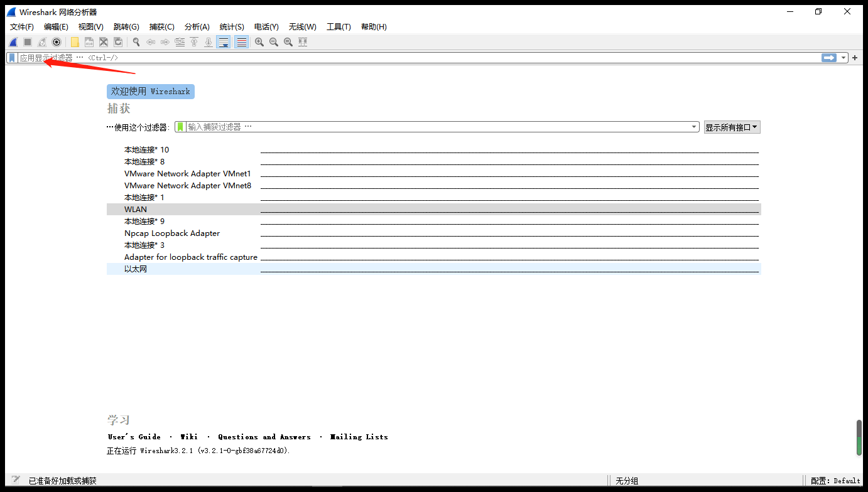868x492 pixels.
Task: Jump to the first packet icon
Action: [194, 42]
